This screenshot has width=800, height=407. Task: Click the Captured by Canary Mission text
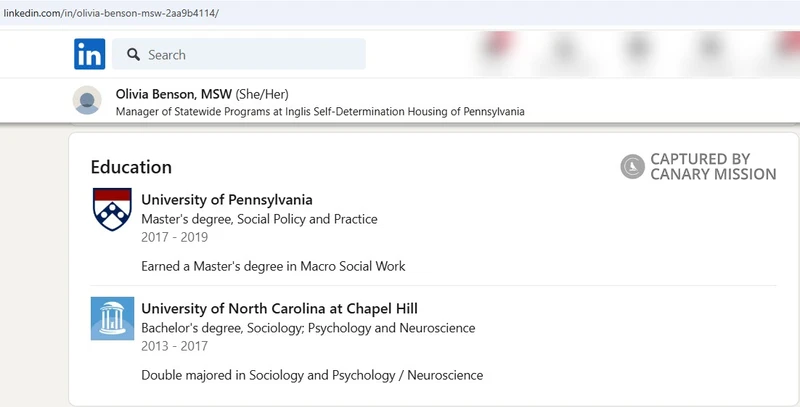tap(712, 166)
